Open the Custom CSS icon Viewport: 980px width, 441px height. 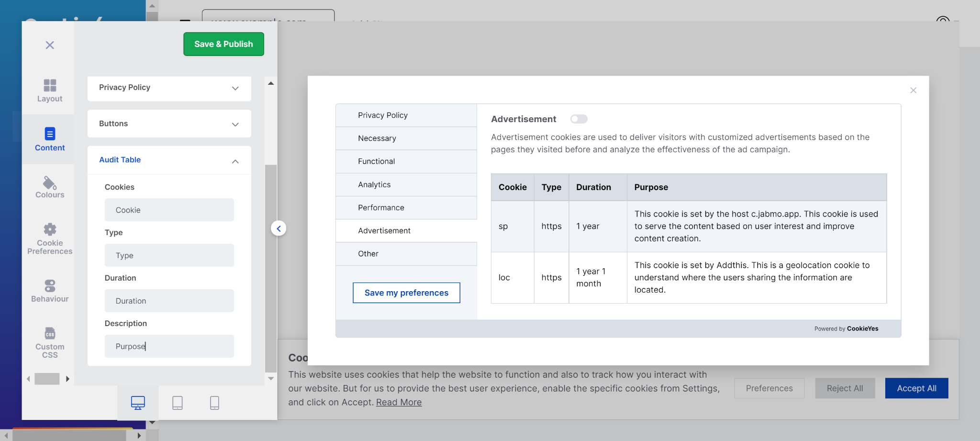coord(50,333)
